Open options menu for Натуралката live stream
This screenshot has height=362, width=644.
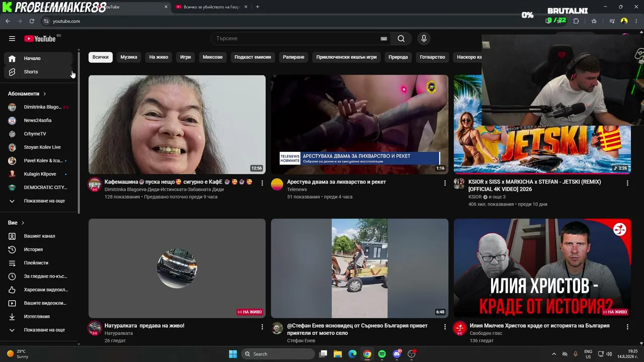click(x=262, y=327)
